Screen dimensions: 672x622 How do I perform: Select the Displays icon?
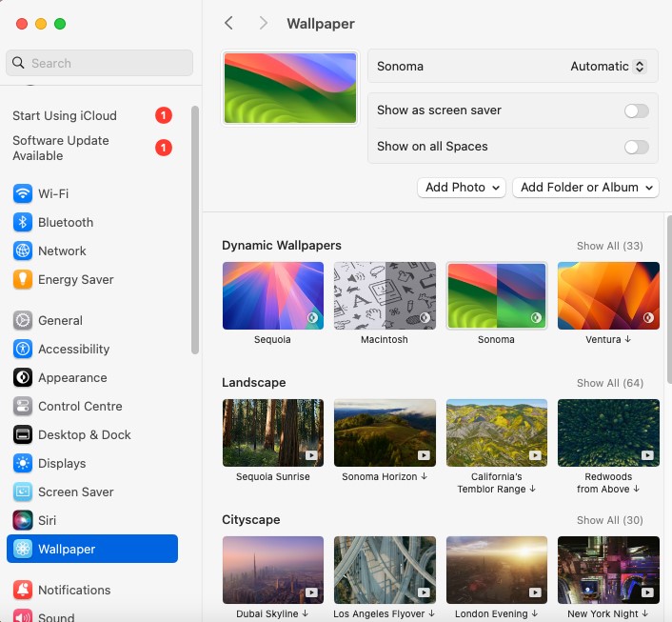pyautogui.click(x=23, y=463)
